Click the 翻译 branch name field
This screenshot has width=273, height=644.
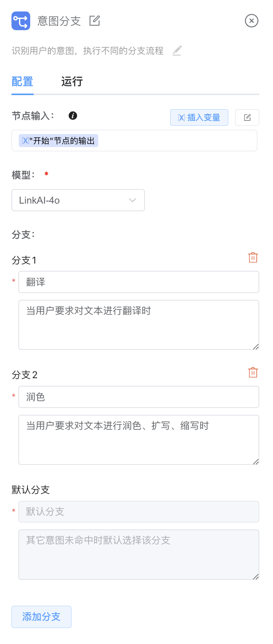(138, 282)
